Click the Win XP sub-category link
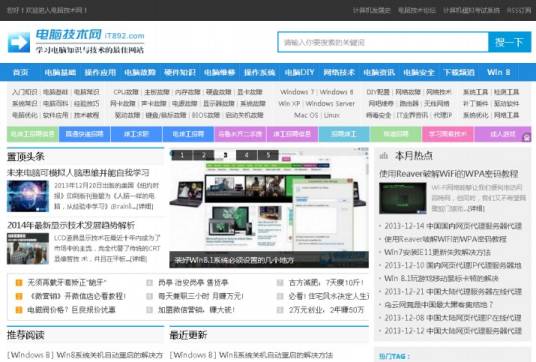 tap(289, 104)
